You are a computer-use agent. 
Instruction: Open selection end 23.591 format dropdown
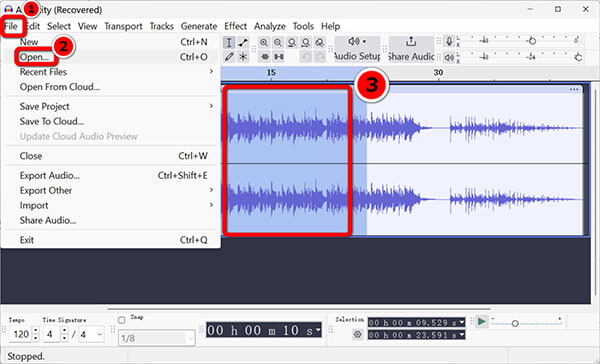(462, 335)
